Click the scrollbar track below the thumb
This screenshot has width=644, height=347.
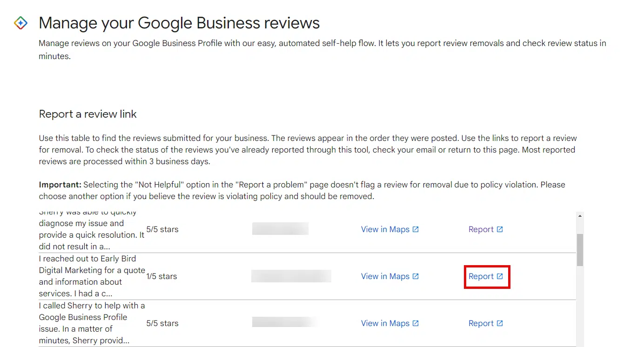click(580, 307)
